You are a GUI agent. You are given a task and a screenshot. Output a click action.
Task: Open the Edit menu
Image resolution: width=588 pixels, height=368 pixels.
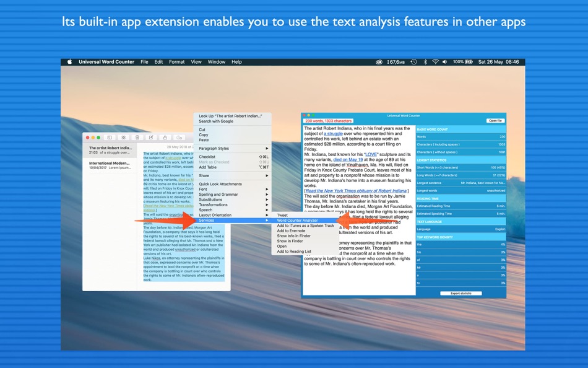(158, 62)
